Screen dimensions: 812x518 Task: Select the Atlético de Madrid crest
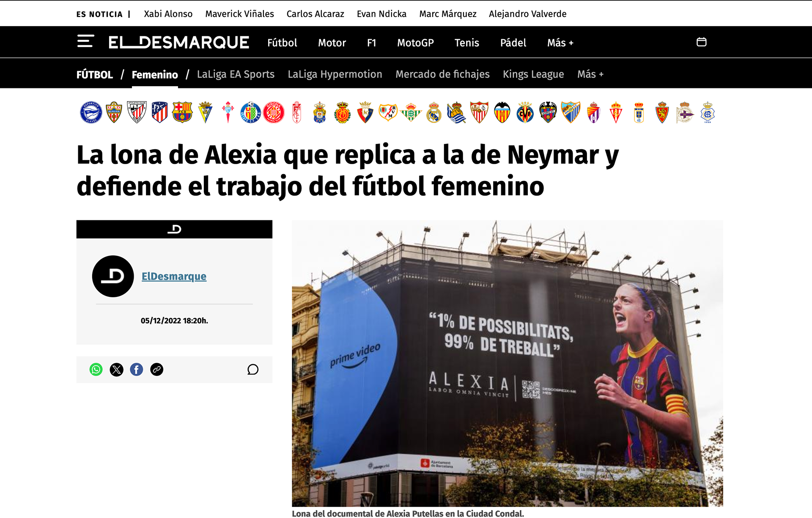(159, 112)
